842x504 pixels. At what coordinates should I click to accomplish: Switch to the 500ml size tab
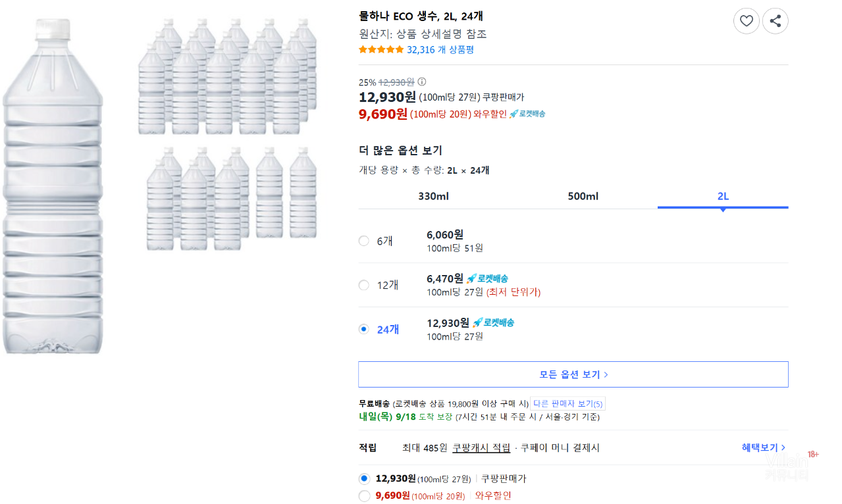coord(583,196)
